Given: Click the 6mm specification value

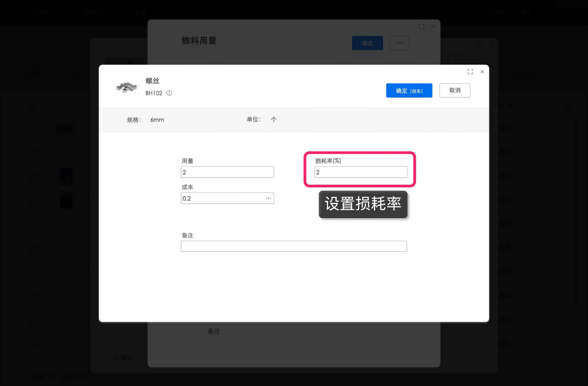Looking at the screenshot, I should point(157,120).
